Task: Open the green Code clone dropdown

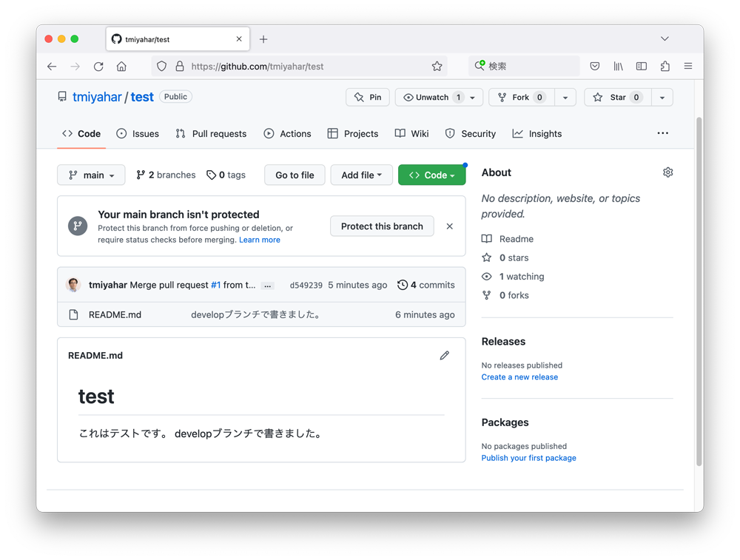Action: (x=432, y=175)
